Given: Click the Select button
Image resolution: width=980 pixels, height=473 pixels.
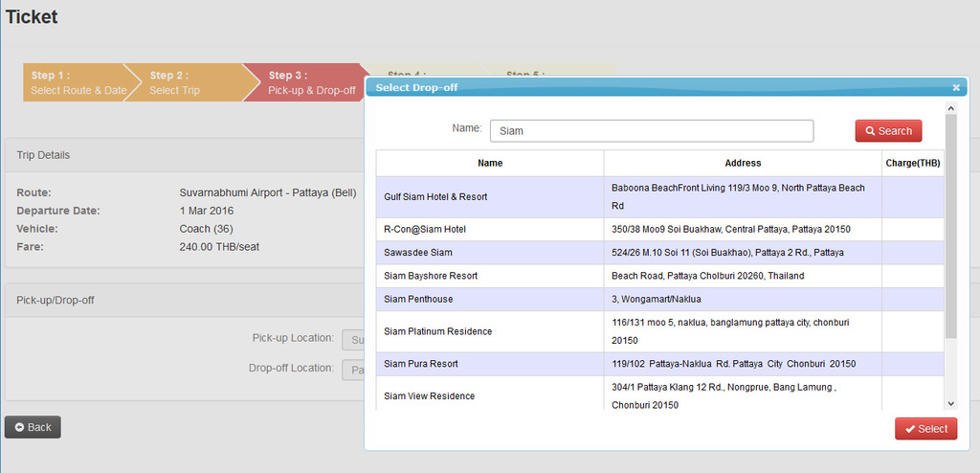Looking at the screenshot, I should click(925, 429).
